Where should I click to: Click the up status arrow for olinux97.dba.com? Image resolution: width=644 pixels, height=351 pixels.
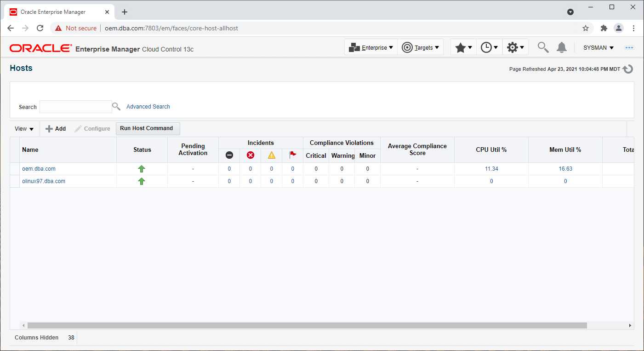pyautogui.click(x=142, y=181)
